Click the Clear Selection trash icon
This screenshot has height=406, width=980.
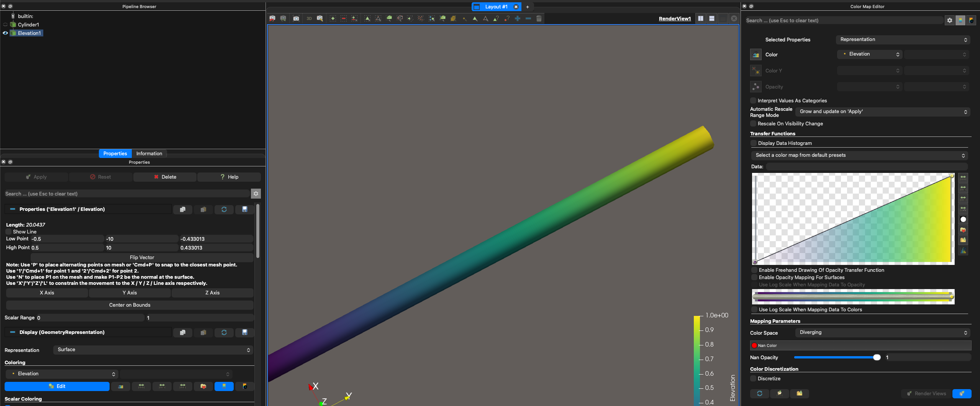point(539,18)
